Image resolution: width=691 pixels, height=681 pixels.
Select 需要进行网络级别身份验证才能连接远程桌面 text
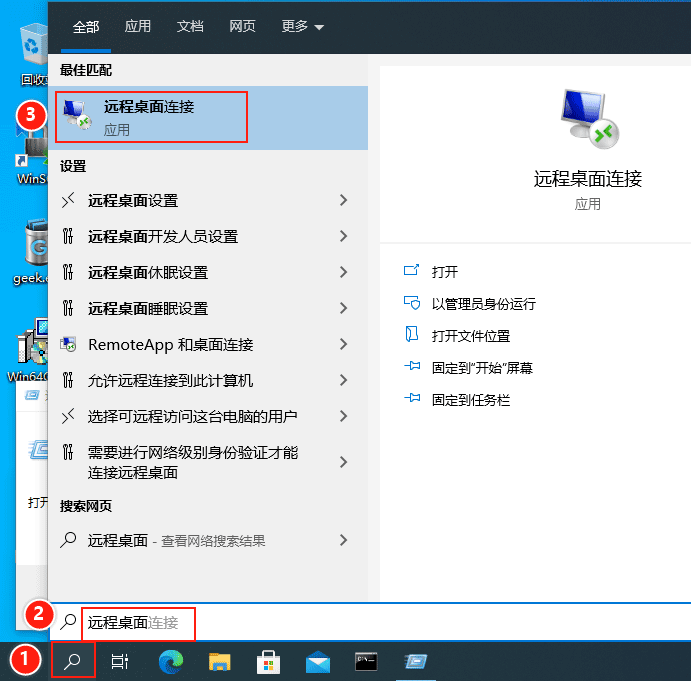pos(193,462)
